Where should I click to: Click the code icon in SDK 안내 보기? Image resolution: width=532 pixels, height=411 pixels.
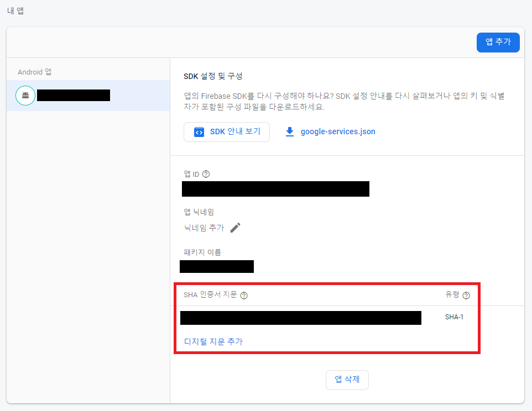[x=199, y=132]
